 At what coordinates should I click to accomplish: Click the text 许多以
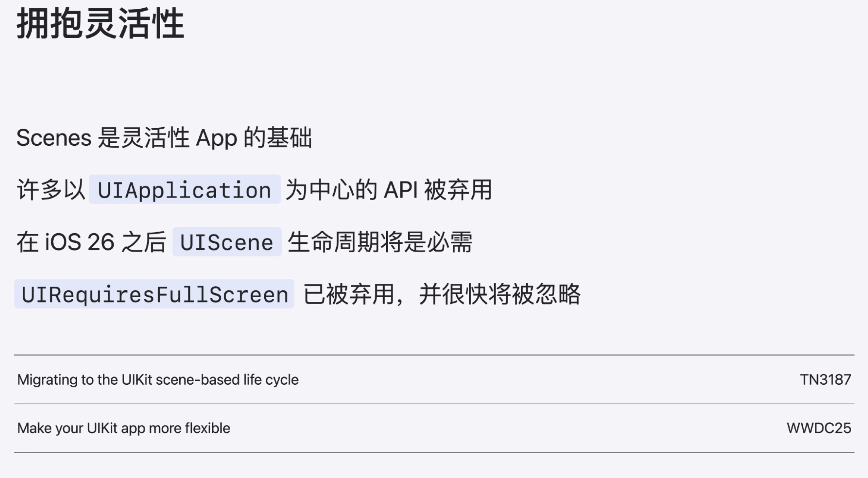51,190
